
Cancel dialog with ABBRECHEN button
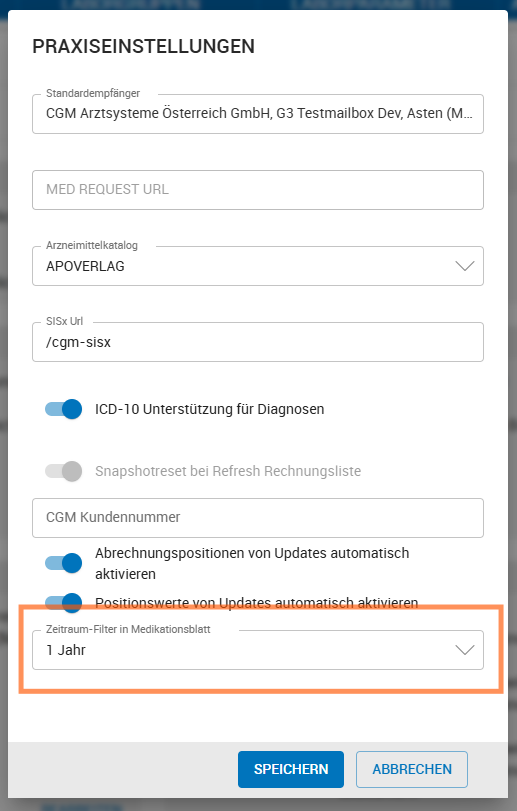coord(412,769)
